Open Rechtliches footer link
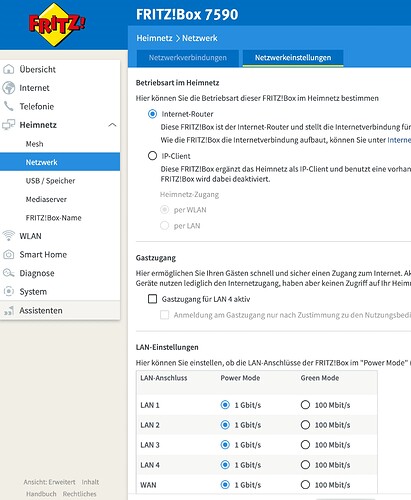This screenshot has height=500, width=411. coord(80,494)
